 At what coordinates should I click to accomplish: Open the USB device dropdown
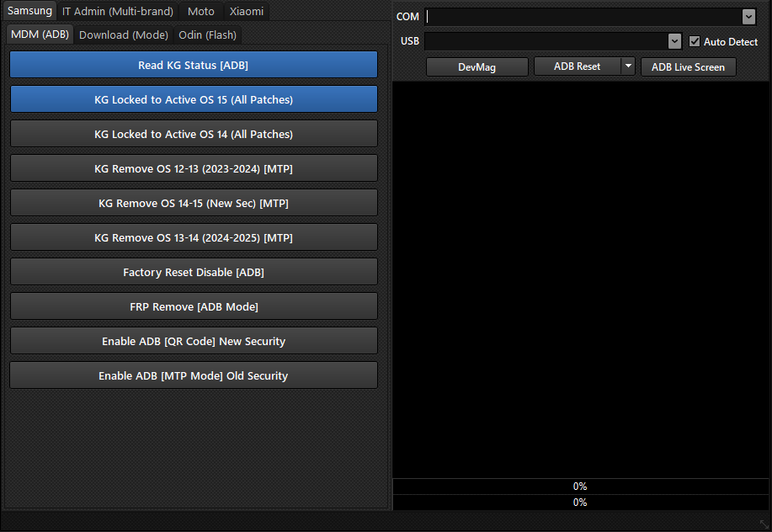(x=674, y=41)
